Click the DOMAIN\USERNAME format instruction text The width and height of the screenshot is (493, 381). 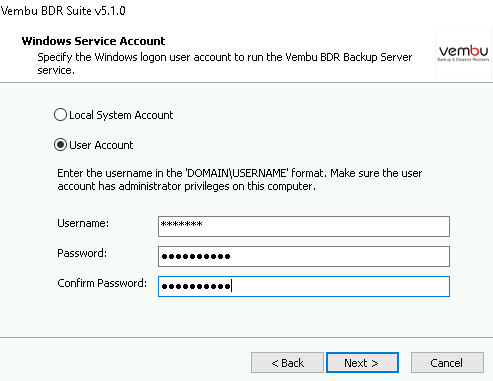coord(240,180)
